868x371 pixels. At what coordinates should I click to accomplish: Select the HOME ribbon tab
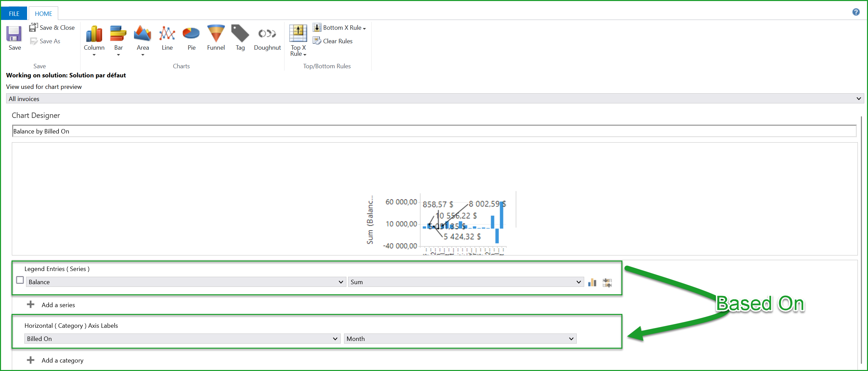click(43, 13)
